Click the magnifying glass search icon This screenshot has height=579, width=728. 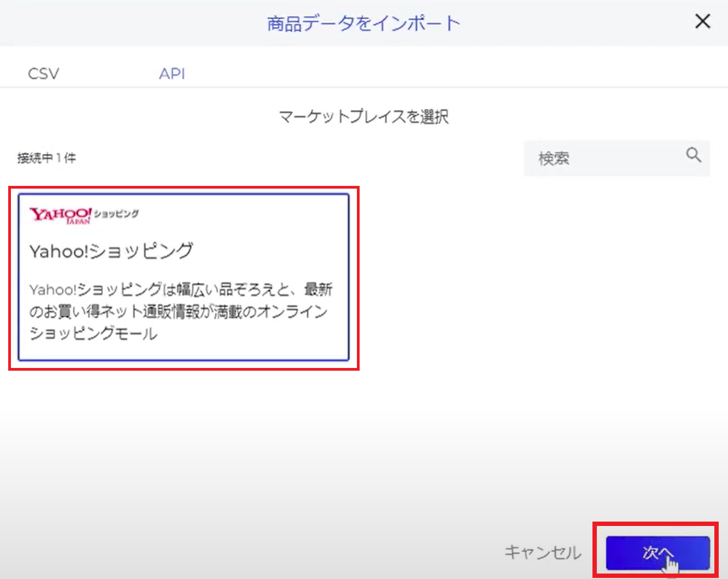pyautogui.click(x=694, y=155)
